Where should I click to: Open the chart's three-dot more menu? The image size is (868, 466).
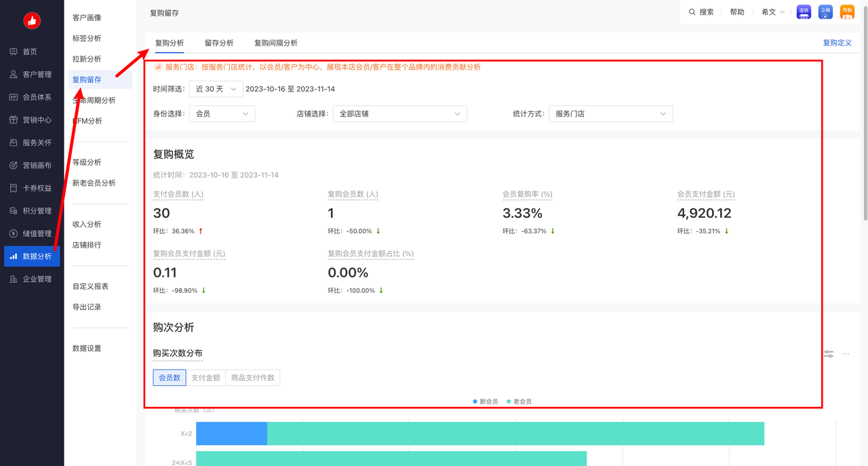click(x=846, y=354)
